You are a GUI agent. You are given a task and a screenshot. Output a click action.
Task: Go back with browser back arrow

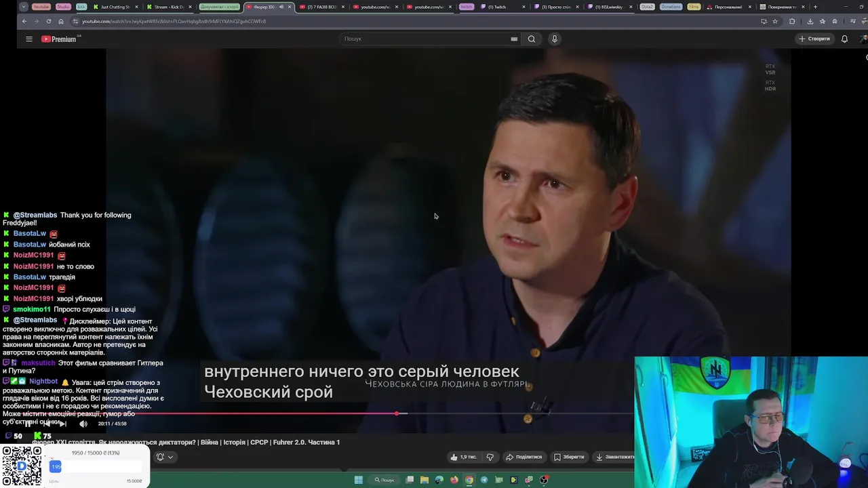coord(24,21)
